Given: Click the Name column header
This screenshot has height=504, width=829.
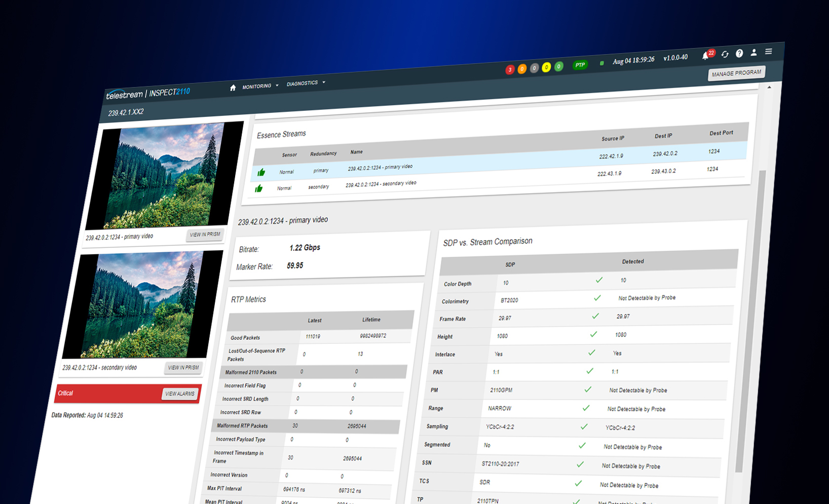Looking at the screenshot, I should pyautogui.click(x=356, y=152).
